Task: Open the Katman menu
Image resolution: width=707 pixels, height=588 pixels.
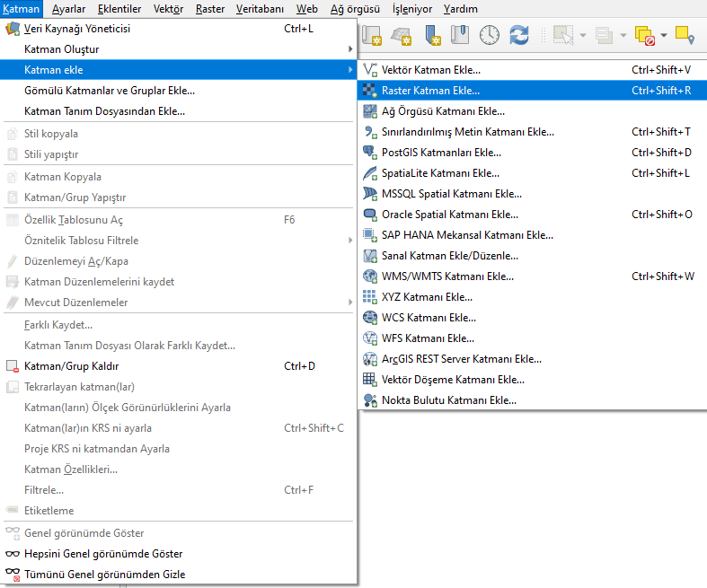Action: click(x=22, y=9)
